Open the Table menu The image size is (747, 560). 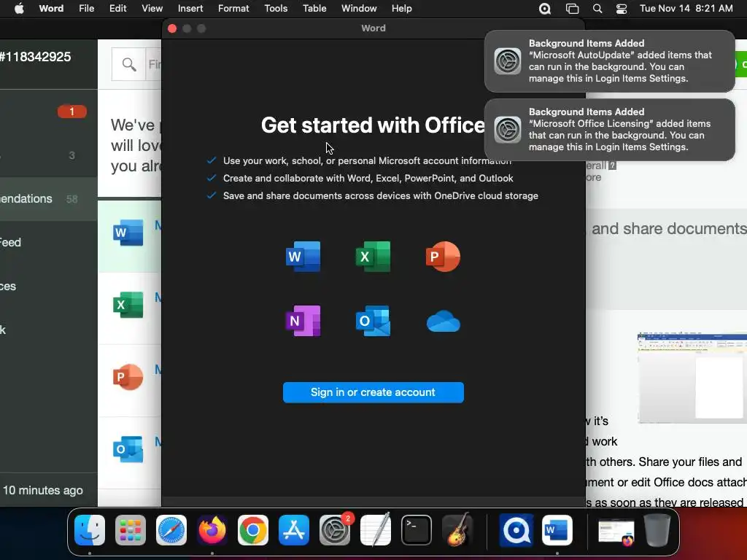(314, 9)
